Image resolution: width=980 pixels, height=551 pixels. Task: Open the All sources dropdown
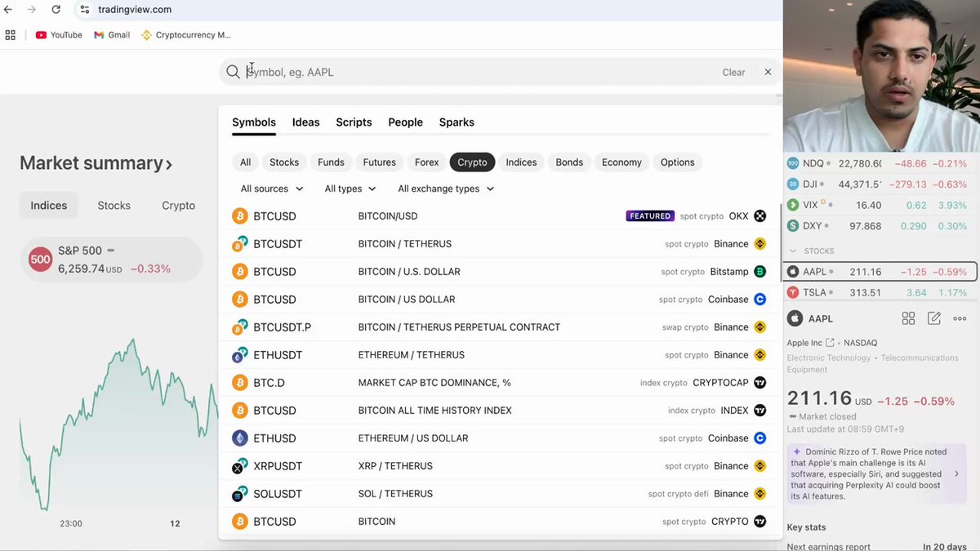pos(272,189)
